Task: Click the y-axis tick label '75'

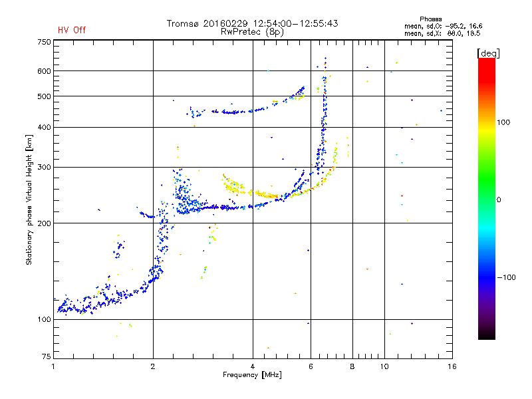Action: (47, 356)
